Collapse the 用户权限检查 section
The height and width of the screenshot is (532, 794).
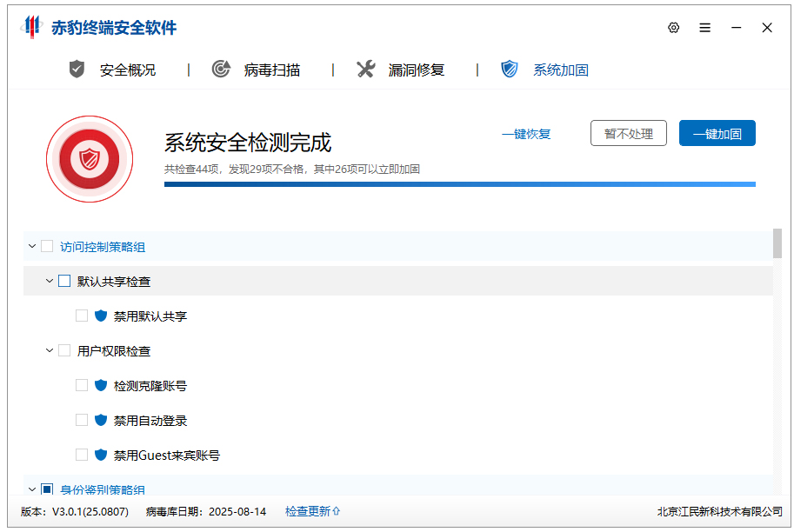49,351
